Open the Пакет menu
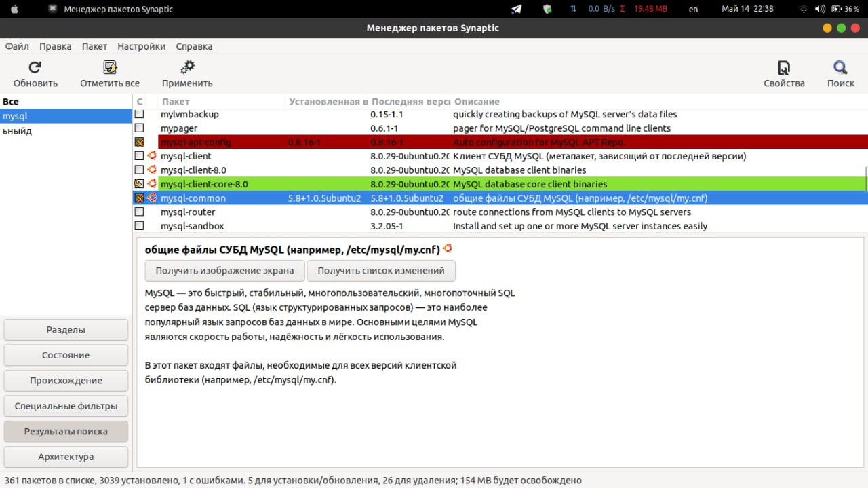868x488 pixels. (x=95, y=46)
